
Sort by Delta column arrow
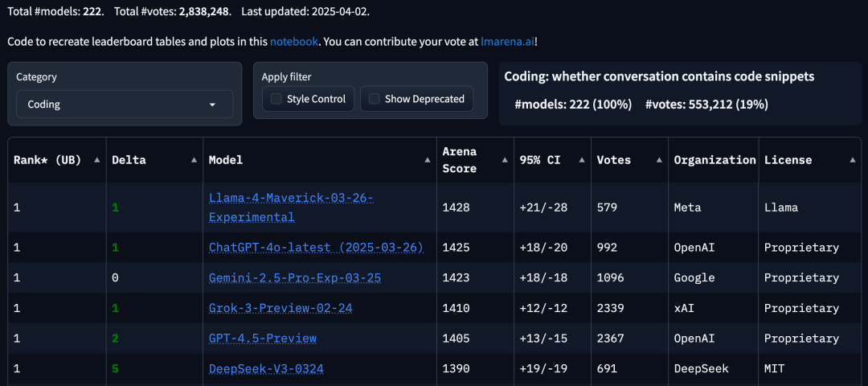pyautogui.click(x=194, y=160)
